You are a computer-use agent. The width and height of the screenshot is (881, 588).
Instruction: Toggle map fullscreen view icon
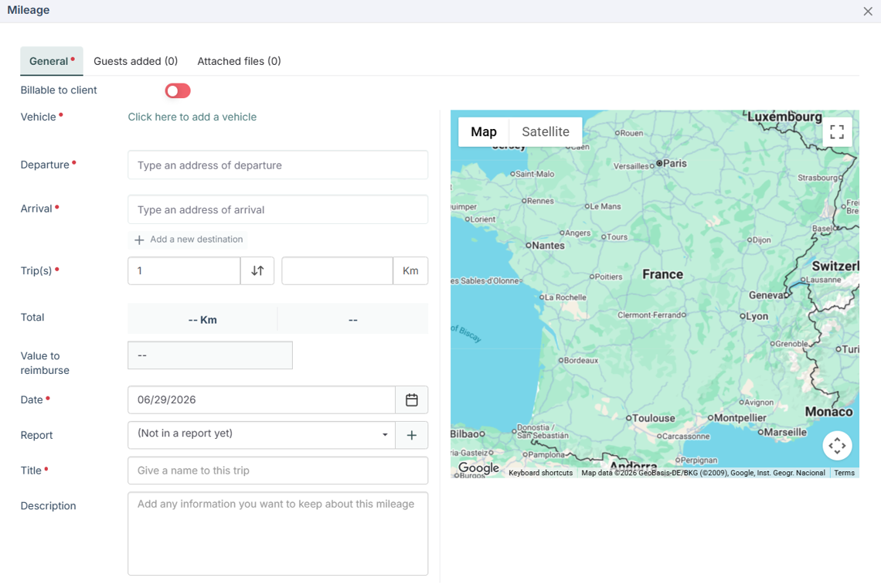837,132
